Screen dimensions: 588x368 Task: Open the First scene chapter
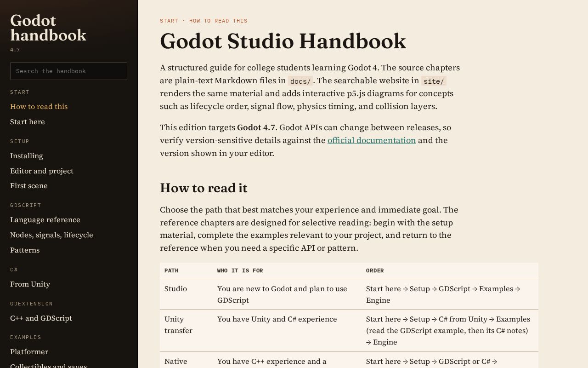click(29, 185)
